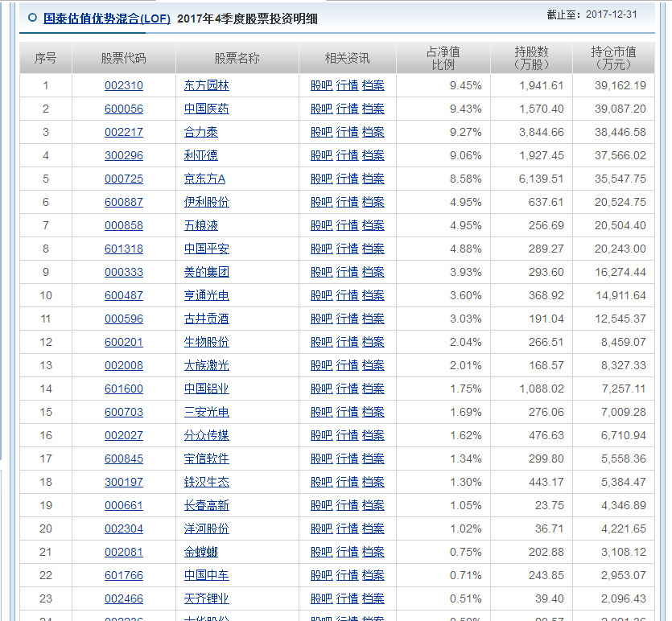Select the 2017年4季度股票投资明细 heading

247,19
